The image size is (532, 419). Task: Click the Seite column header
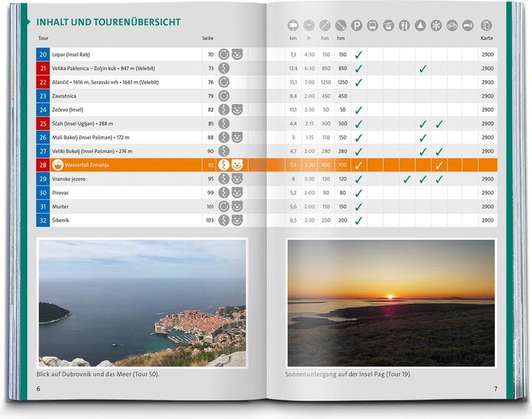coord(208,38)
